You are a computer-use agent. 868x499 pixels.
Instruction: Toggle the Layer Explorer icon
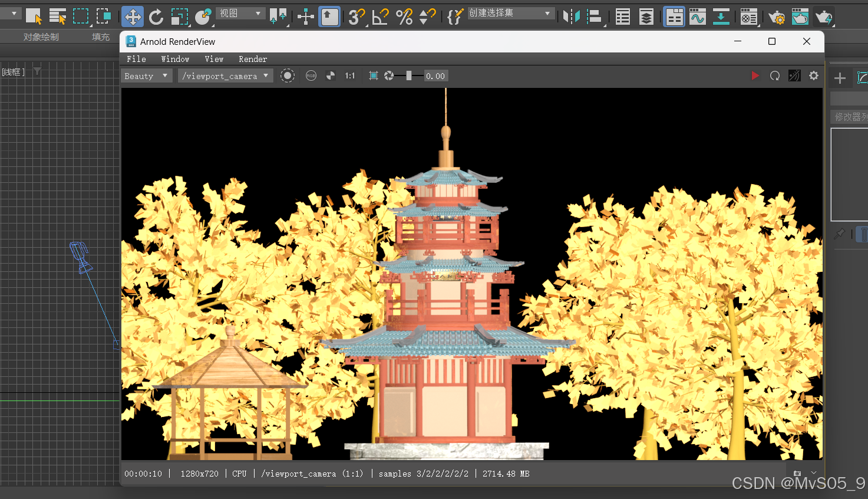pos(646,17)
